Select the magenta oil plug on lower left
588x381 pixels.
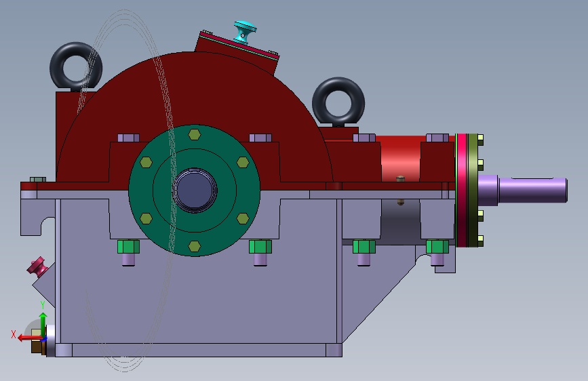[x=37, y=266]
